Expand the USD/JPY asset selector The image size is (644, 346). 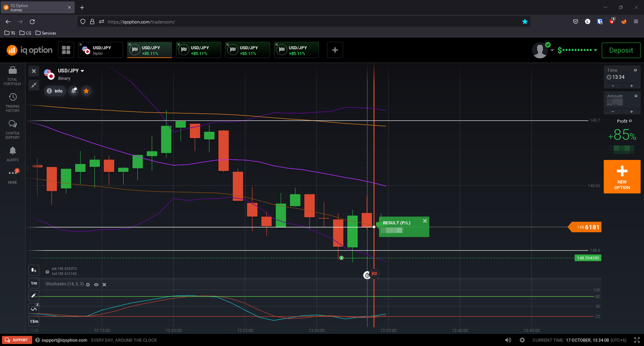[71, 71]
